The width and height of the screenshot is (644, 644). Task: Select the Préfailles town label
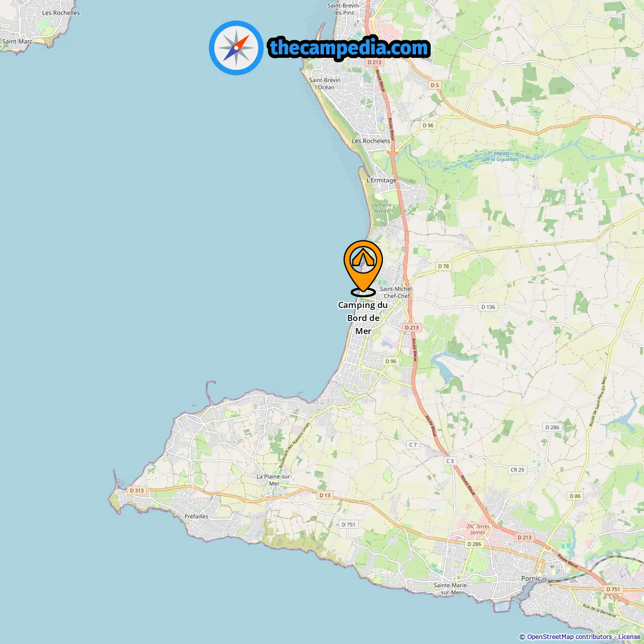coord(196,516)
